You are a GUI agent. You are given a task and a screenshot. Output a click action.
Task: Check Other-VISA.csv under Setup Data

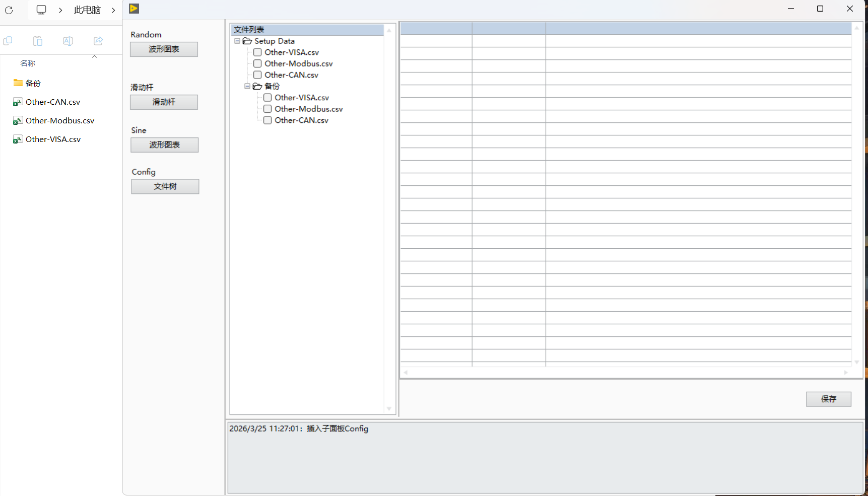[x=257, y=52]
